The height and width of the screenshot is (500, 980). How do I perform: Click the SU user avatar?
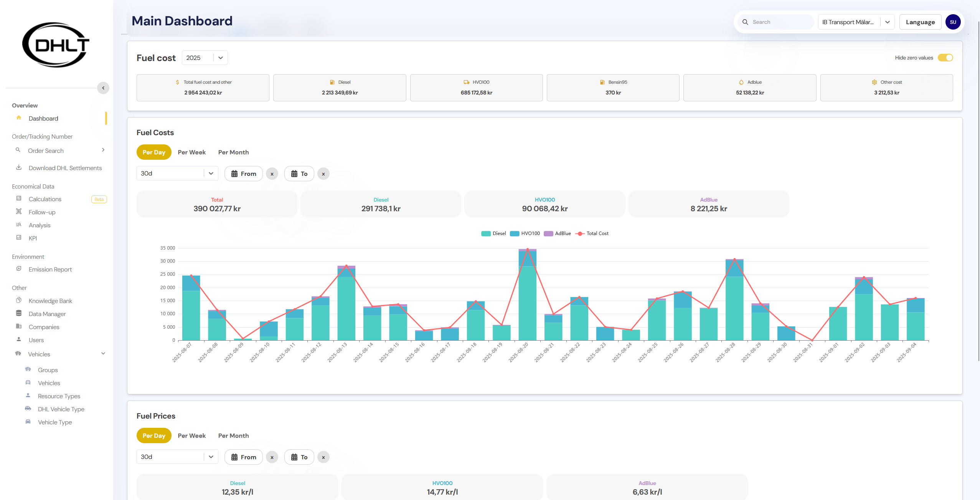pyautogui.click(x=953, y=22)
